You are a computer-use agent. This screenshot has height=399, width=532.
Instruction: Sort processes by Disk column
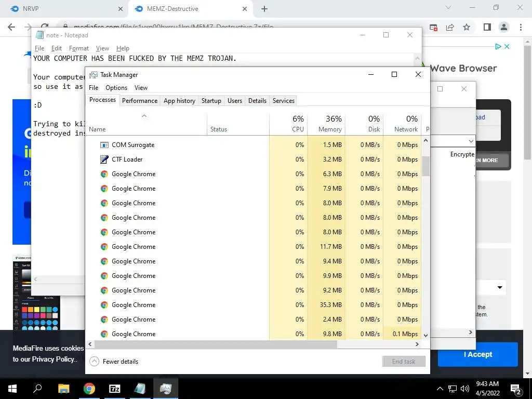click(364, 124)
